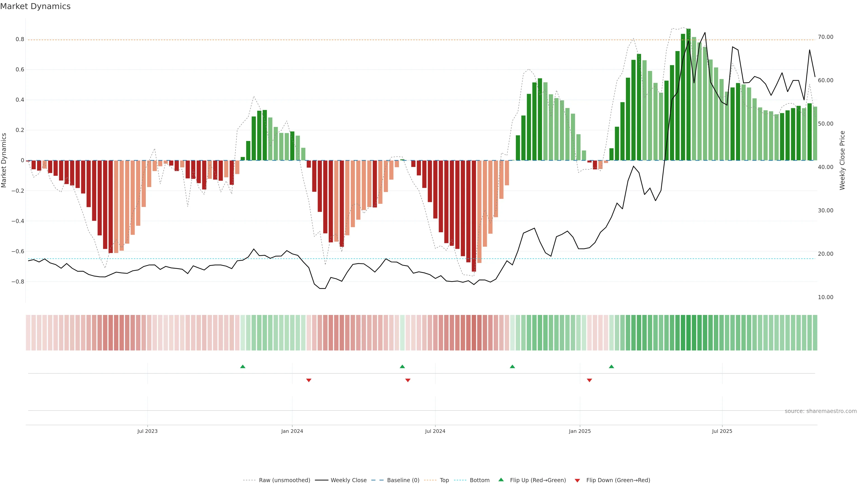Toggle the Weekly Close legend entry
This screenshot has width=868, height=488.
coord(348,480)
